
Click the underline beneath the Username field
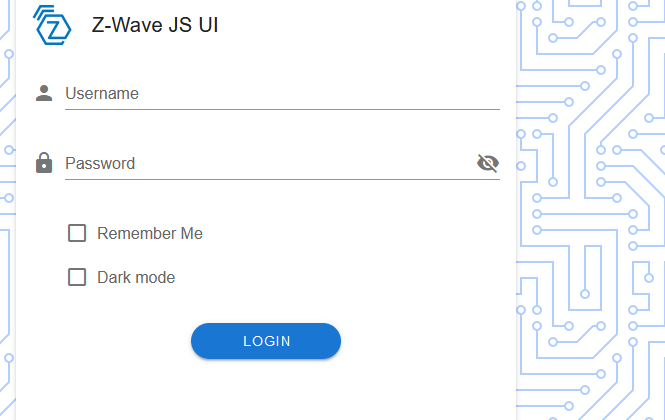[x=282, y=109]
